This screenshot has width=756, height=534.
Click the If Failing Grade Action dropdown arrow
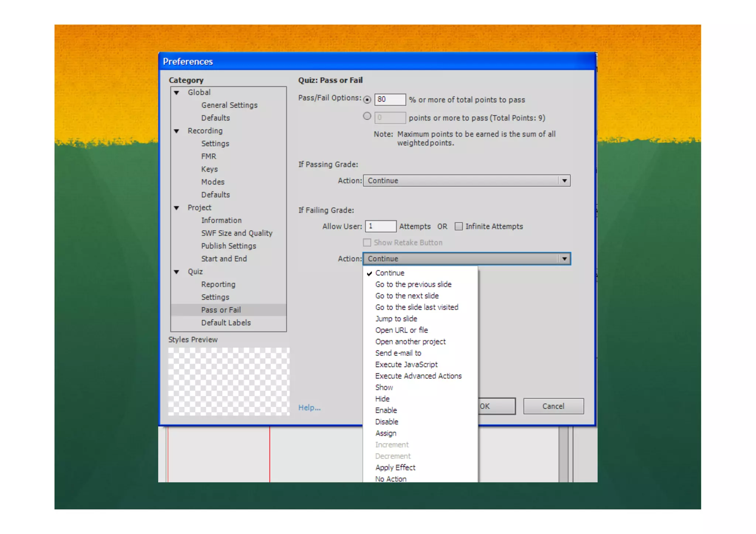[x=564, y=259]
